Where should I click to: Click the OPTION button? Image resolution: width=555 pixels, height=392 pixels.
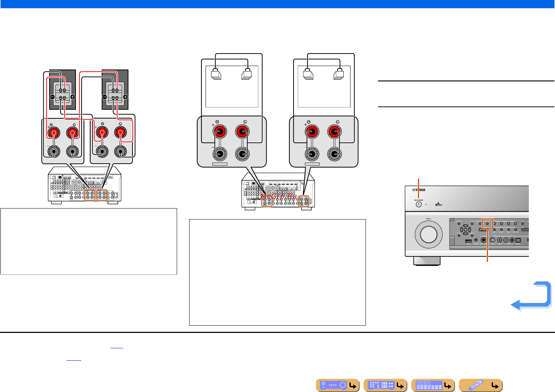point(472,224)
